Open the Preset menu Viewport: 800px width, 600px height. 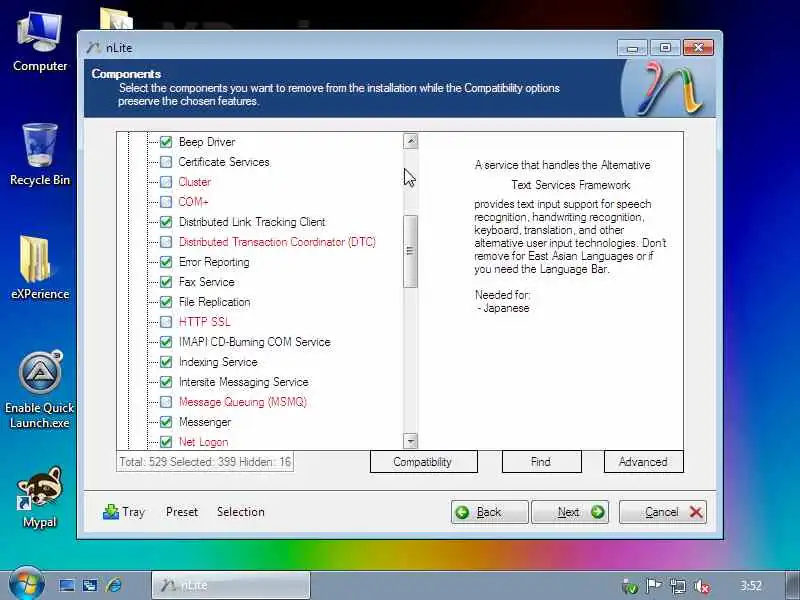pyautogui.click(x=182, y=512)
